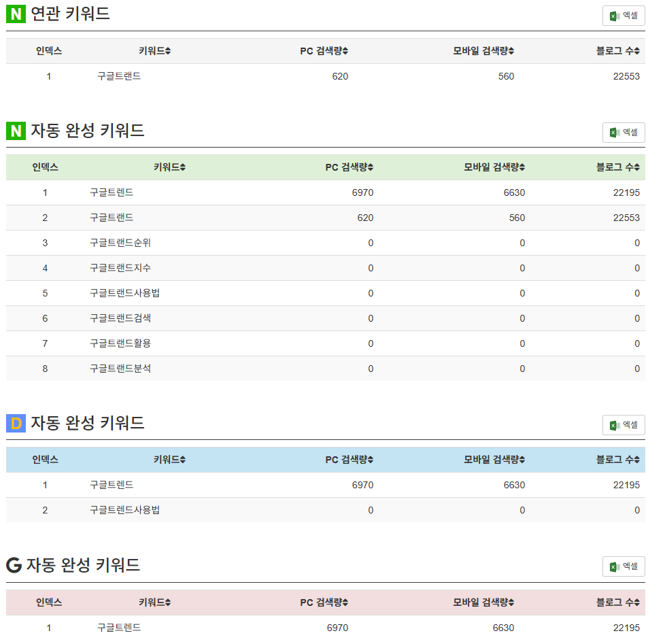Sort 연관 키워드 table by 키워드 column
Screen dimensions: 648x644
tap(154, 51)
